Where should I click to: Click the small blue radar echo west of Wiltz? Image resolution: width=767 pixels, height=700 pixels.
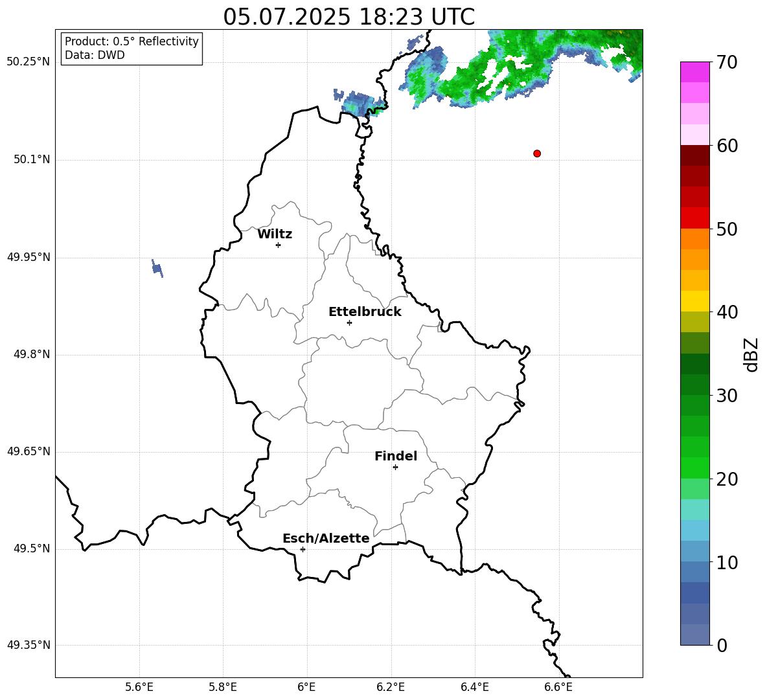click(157, 268)
